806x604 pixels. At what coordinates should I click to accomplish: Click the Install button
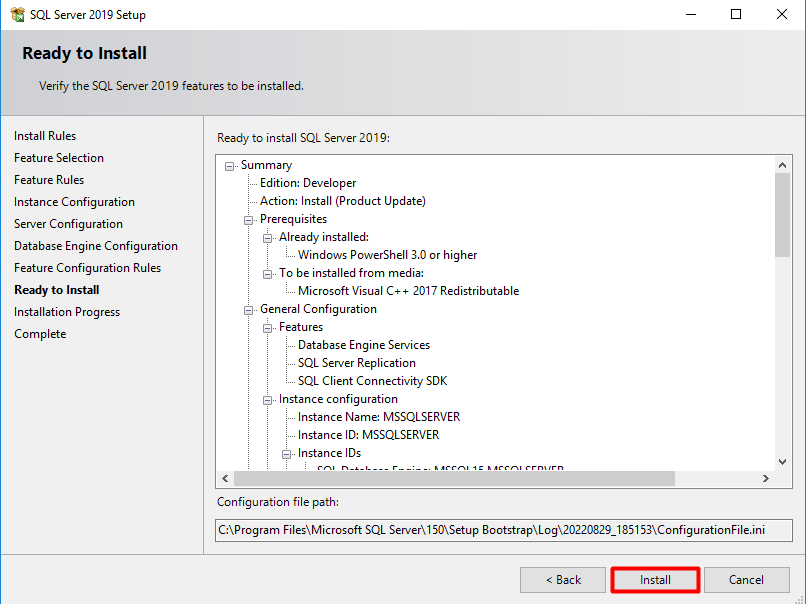(655, 580)
